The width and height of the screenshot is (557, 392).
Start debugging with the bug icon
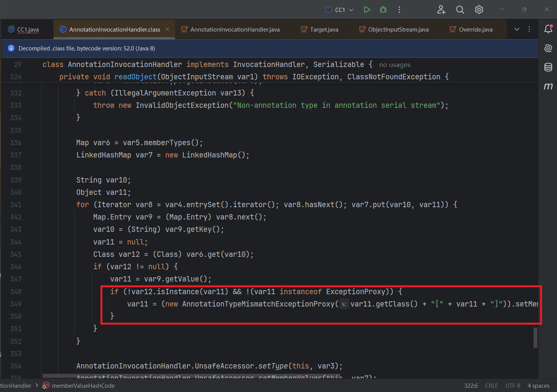[x=383, y=10]
